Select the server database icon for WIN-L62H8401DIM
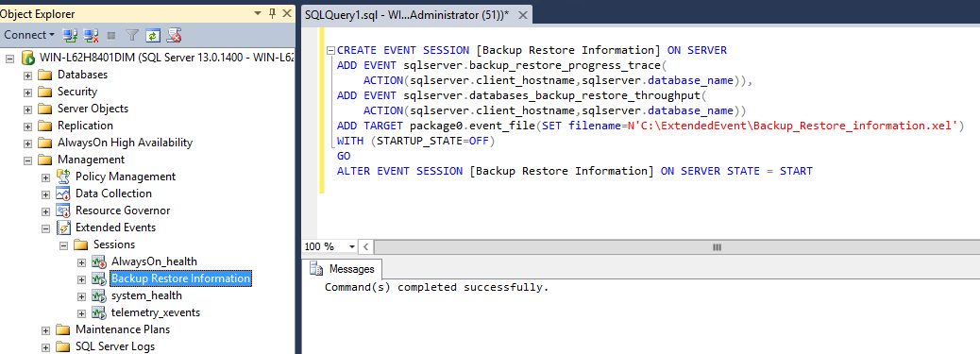 [x=27, y=59]
